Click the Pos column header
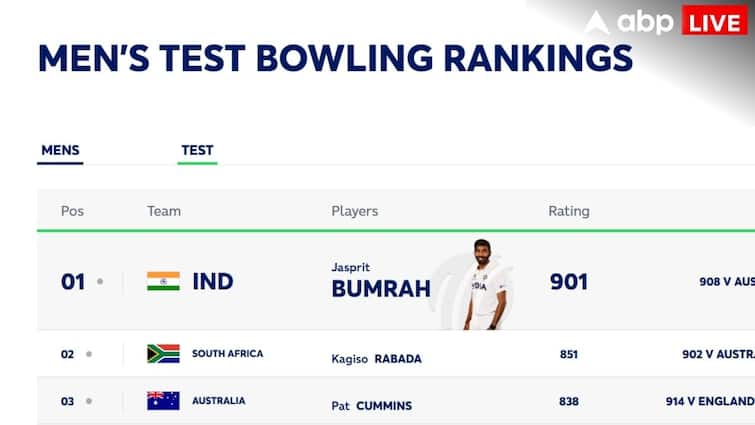Viewport: 755px width, 425px height. click(x=72, y=211)
